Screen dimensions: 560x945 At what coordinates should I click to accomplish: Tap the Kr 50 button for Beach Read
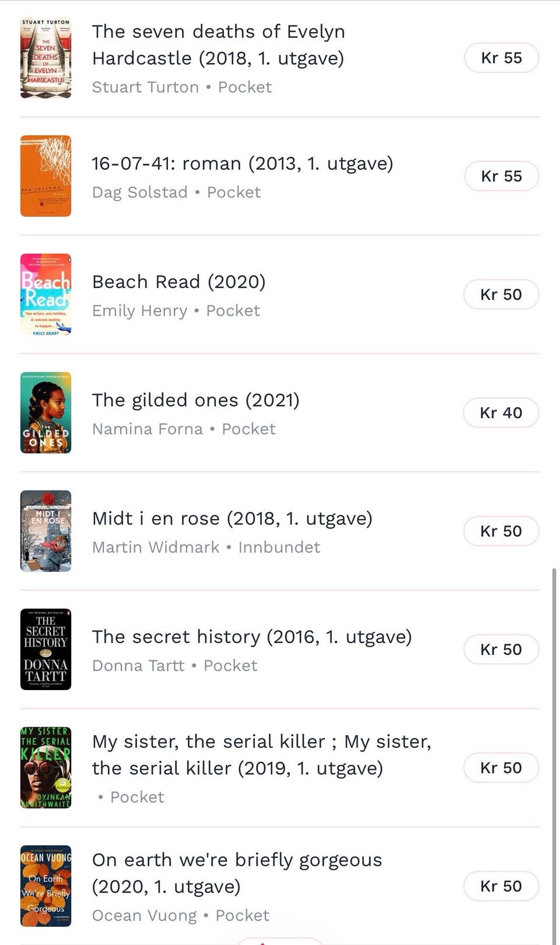501,295
